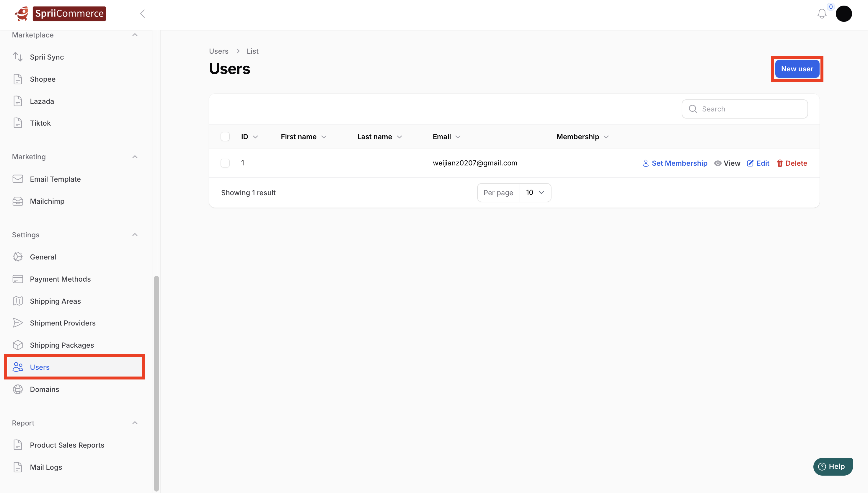Click the Sprii Sync arrows icon
Viewport: 868px width, 493px height.
(x=18, y=57)
